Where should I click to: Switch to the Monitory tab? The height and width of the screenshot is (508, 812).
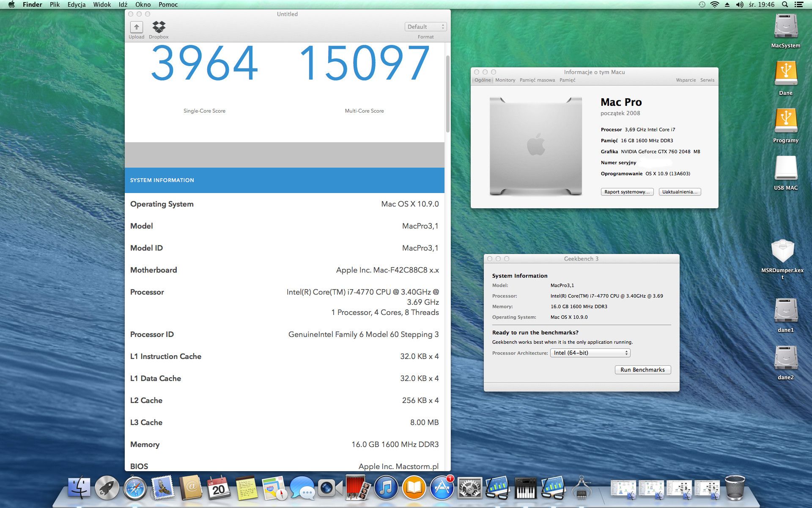pos(505,80)
